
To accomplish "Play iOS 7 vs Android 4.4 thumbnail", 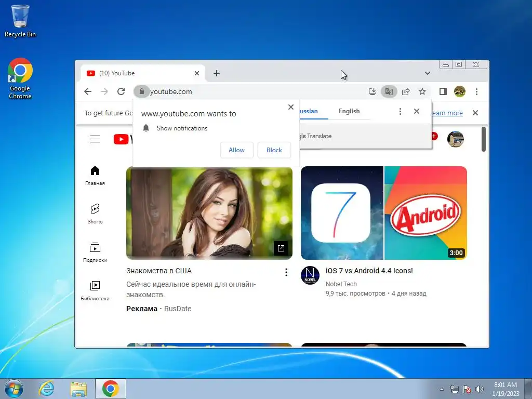I will click(384, 213).
